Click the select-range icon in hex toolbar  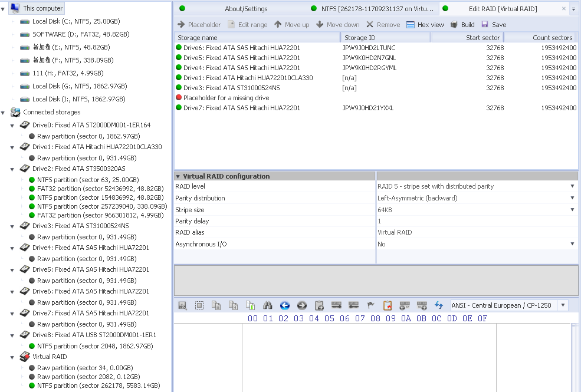click(199, 305)
